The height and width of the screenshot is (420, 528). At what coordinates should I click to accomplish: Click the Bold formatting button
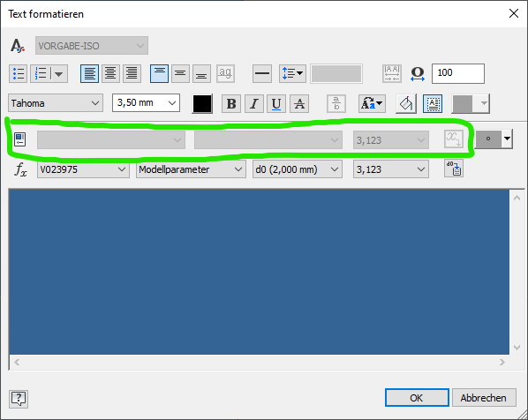pyautogui.click(x=231, y=103)
